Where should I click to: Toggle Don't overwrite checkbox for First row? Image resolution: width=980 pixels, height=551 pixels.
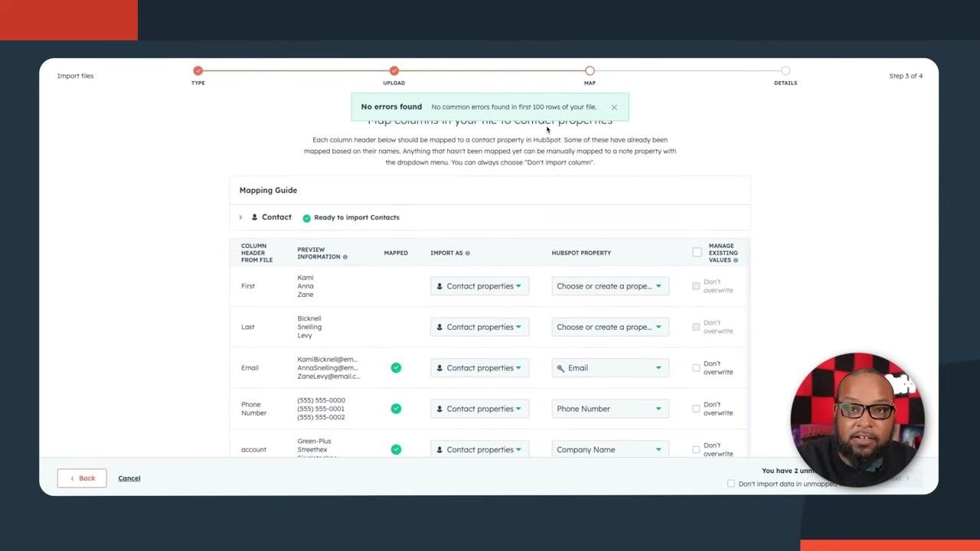click(x=696, y=286)
